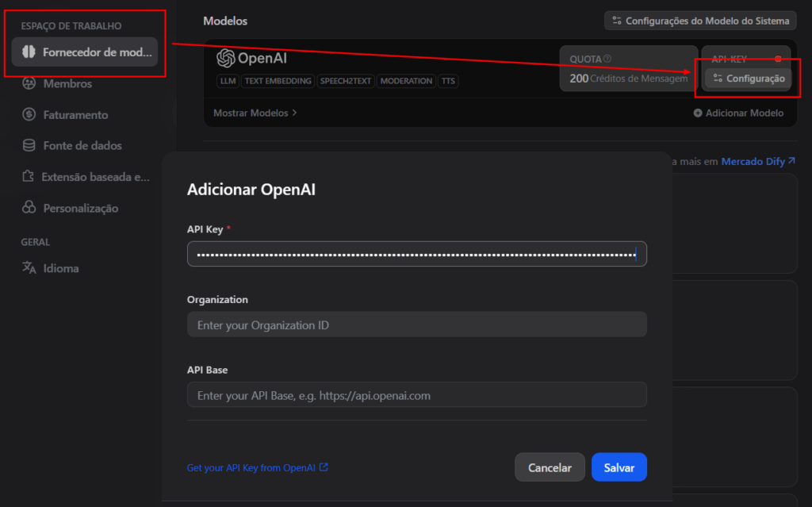Click the Organization field label
This screenshot has height=507, width=812.
pos(217,300)
